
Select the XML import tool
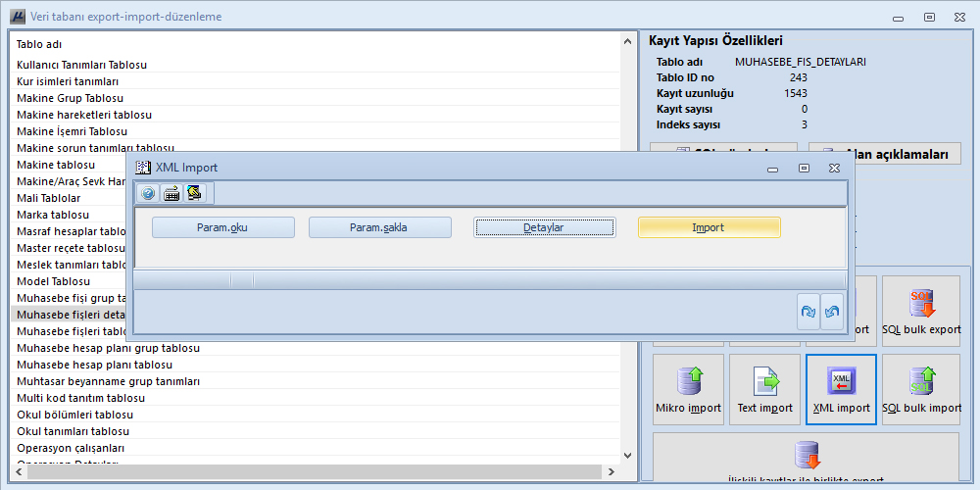[x=841, y=389]
